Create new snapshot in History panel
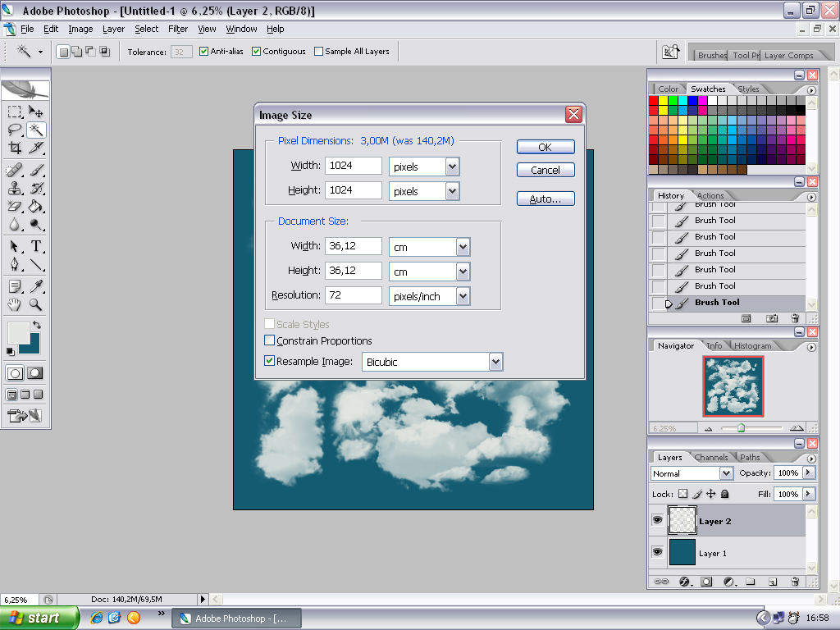The image size is (840, 630). [771, 319]
